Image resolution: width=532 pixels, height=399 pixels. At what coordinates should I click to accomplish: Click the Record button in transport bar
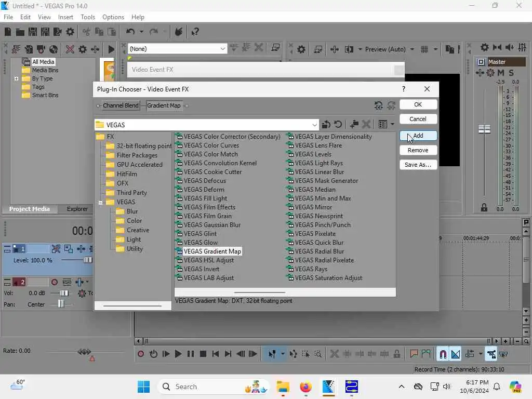tap(141, 354)
